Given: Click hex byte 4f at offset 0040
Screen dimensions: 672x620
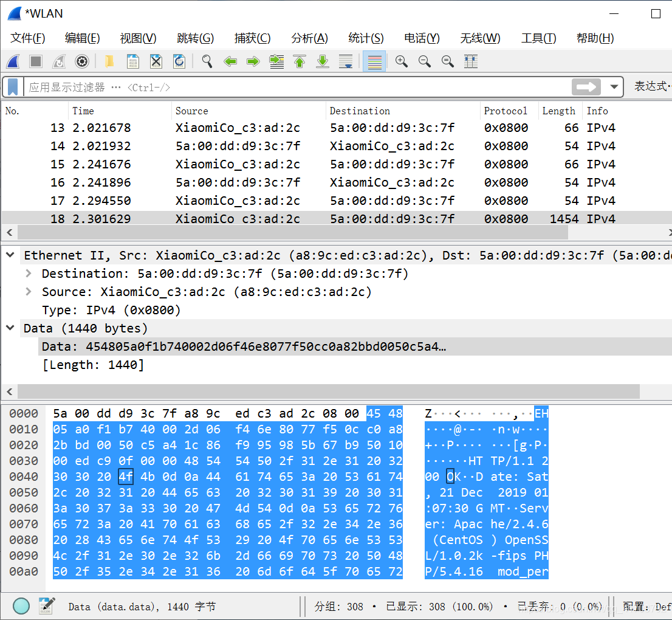Looking at the screenshot, I should [126, 477].
